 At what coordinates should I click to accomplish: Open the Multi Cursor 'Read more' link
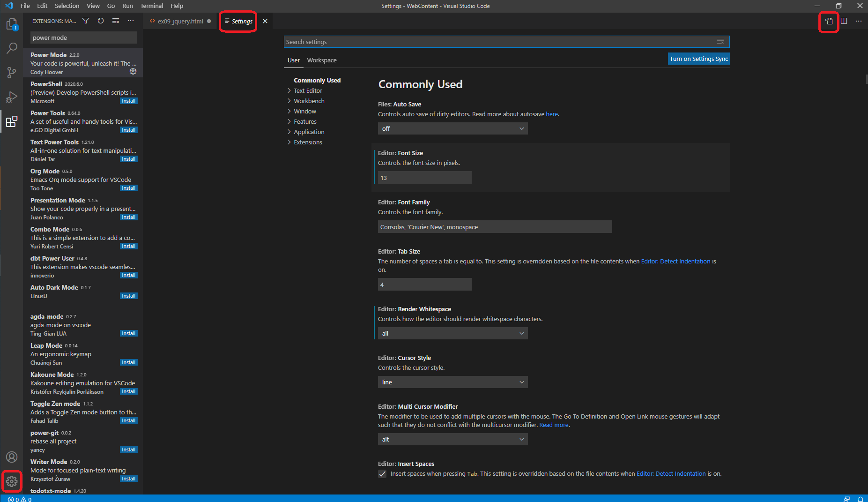pyautogui.click(x=554, y=425)
